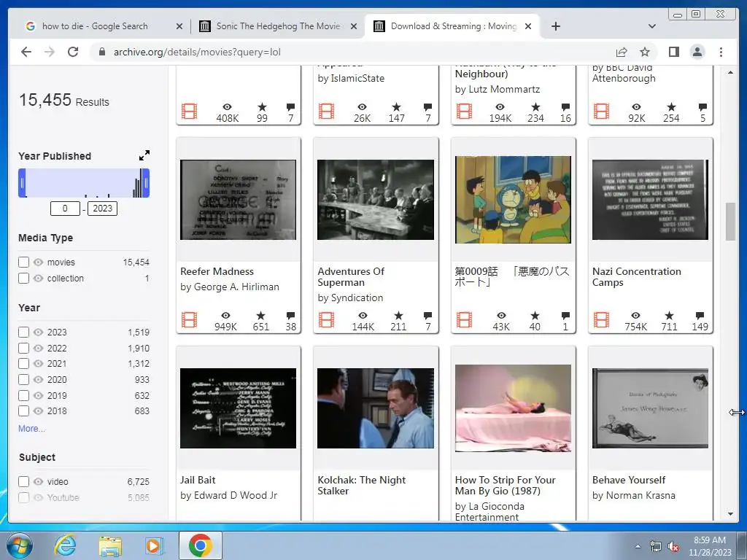Click the reviews icon on the Nazi Concentration Camps card
The image size is (747, 560).
(x=700, y=315)
